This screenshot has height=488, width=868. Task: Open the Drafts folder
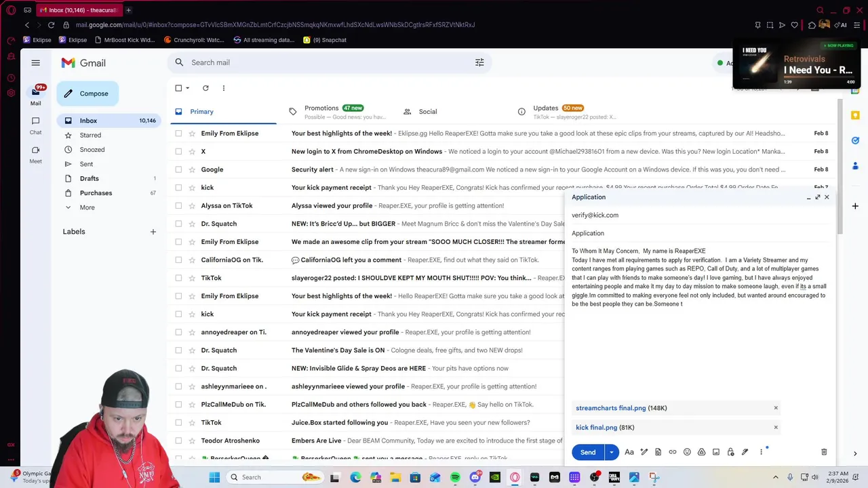pyautogui.click(x=90, y=178)
